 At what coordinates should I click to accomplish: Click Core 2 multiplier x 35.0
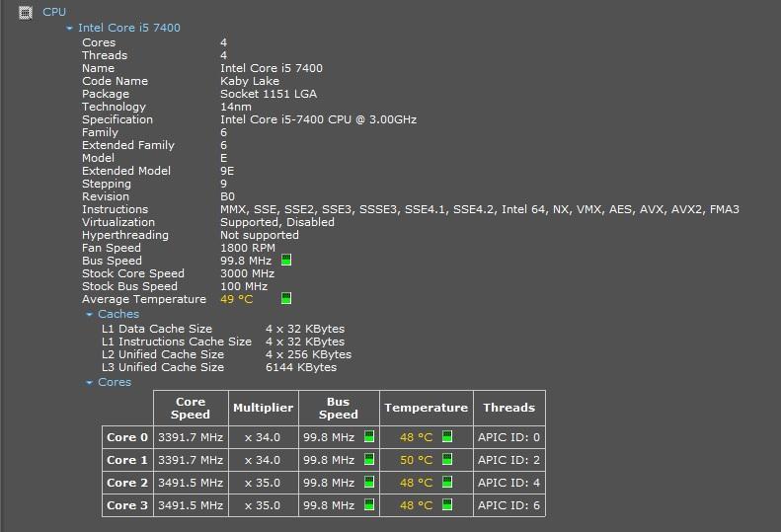click(263, 483)
